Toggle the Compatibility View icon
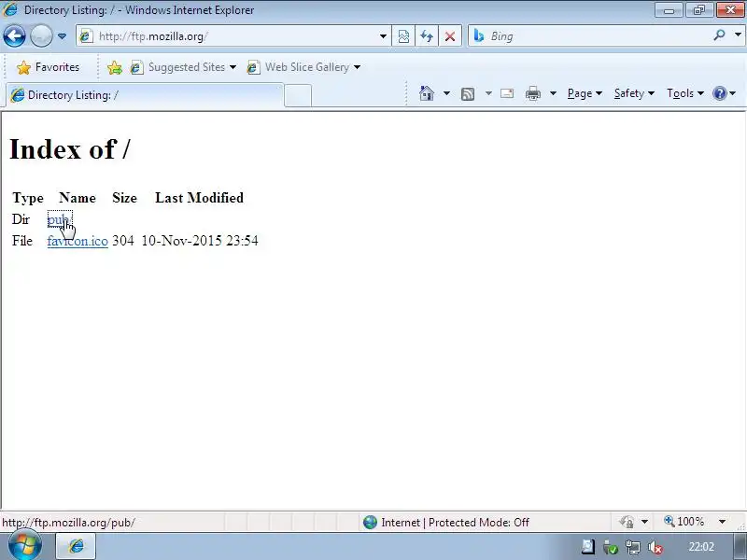The height and width of the screenshot is (560, 747). tap(403, 36)
